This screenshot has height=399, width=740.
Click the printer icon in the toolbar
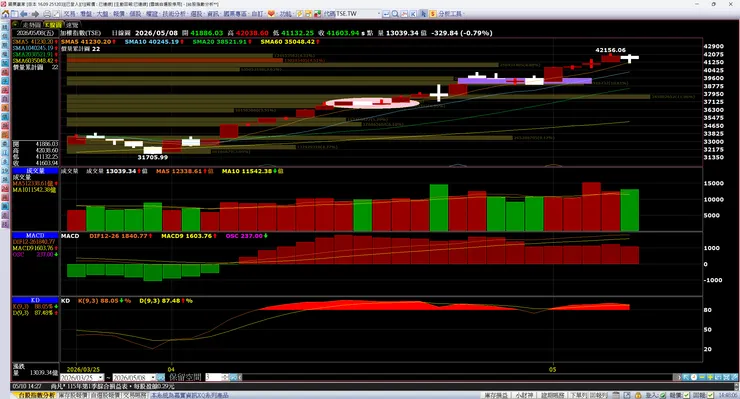pos(47,14)
